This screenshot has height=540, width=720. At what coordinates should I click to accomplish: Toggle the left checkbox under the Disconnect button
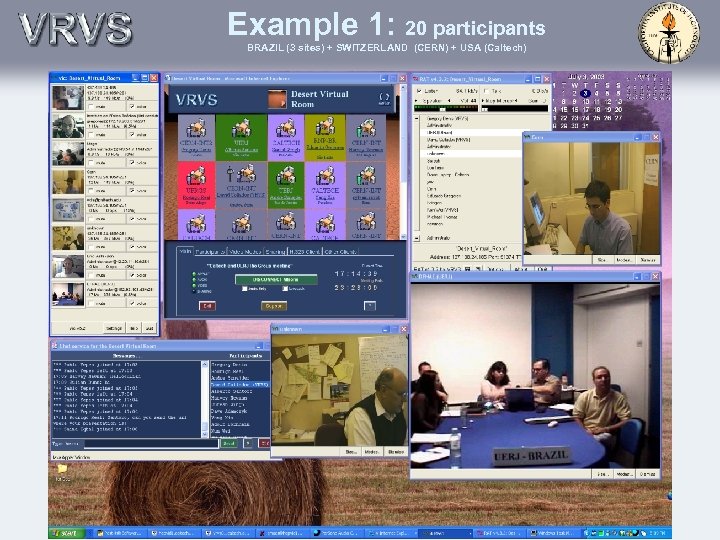(245, 289)
